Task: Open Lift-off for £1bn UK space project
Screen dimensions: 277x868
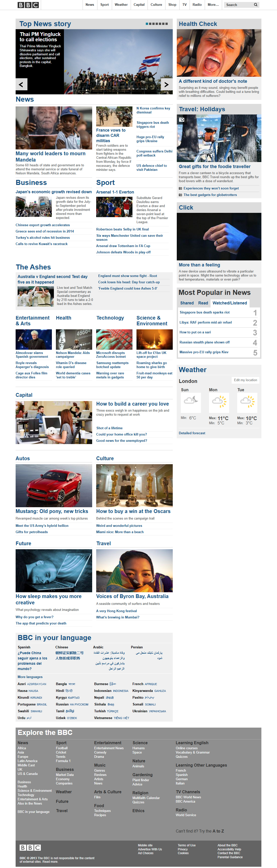Action: tap(151, 355)
